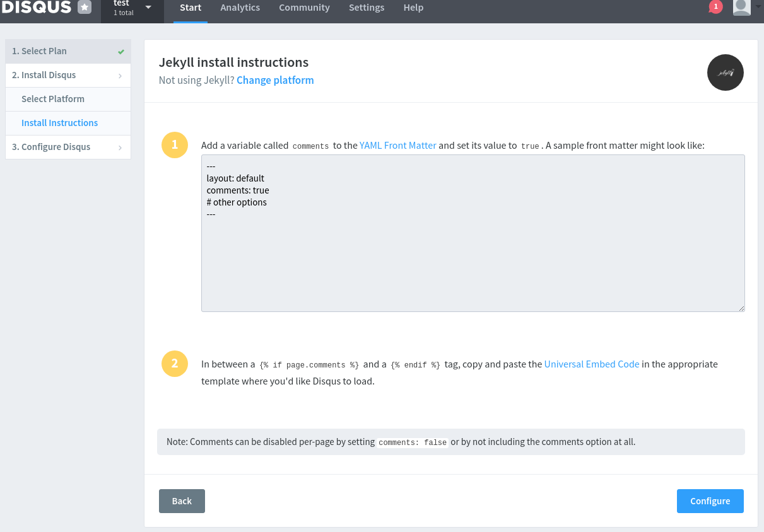Click the '{% endif %}' code snippet

tap(416, 365)
